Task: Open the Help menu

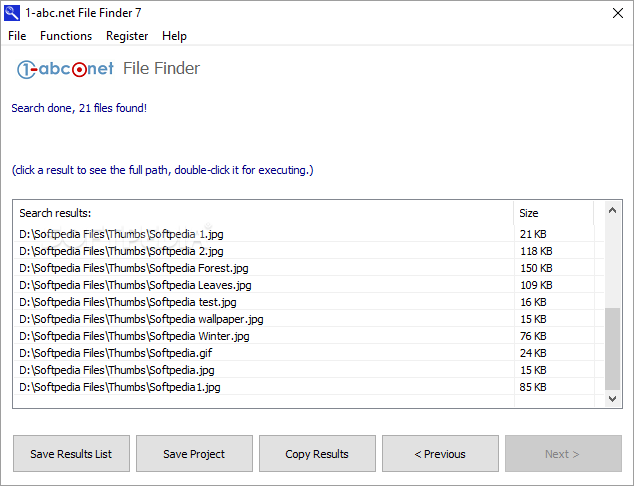Action: (174, 36)
